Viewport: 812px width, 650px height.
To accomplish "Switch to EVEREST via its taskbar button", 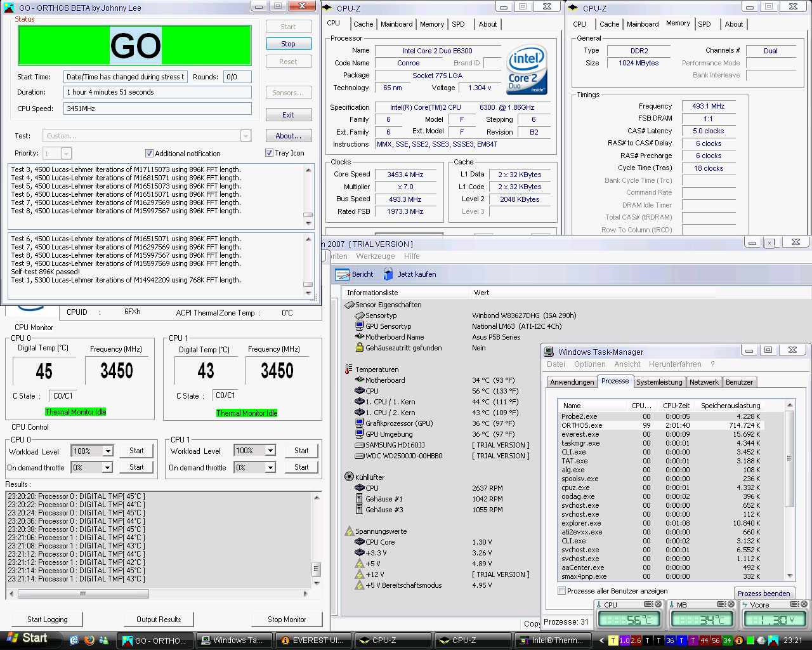I will (311, 640).
